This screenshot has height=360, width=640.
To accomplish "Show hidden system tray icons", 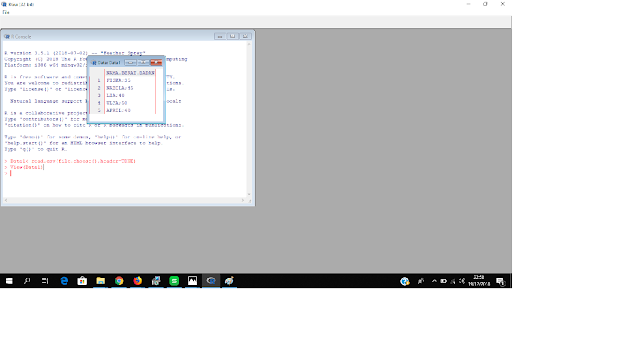I will tap(434, 281).
